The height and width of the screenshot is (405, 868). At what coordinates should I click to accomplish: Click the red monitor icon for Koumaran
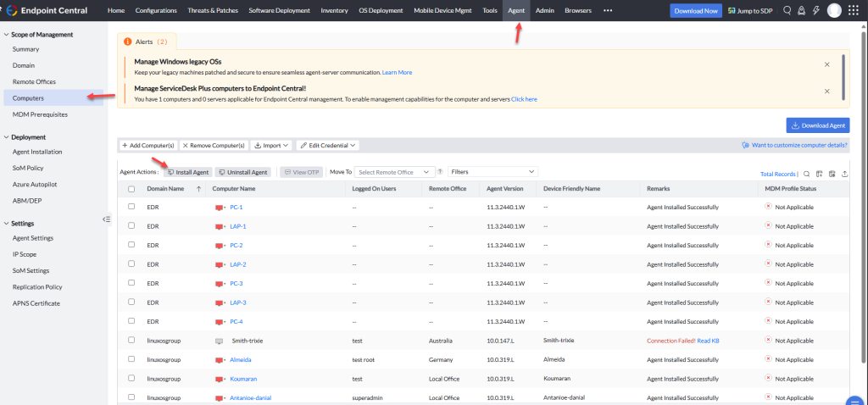coord(220,379)
